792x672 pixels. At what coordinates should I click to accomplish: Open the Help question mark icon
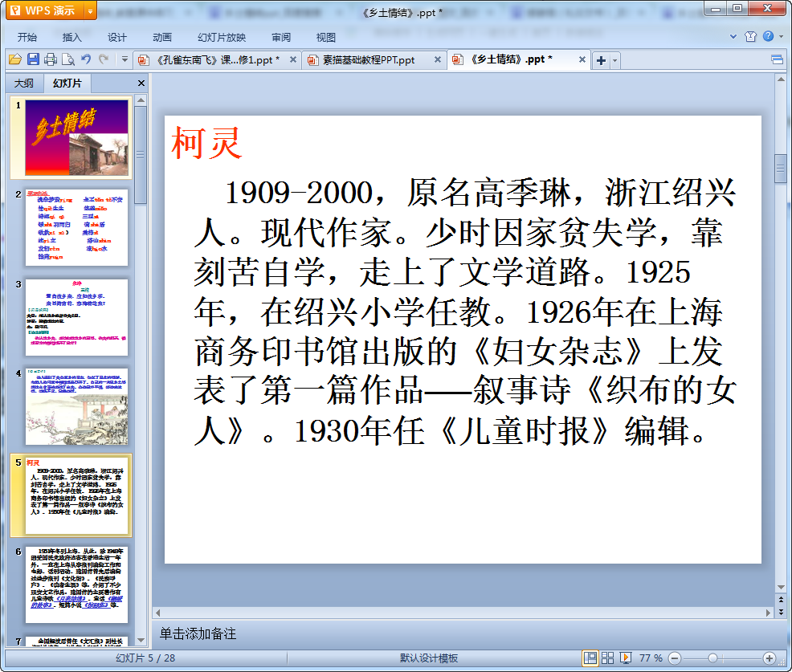coord(769,37)
